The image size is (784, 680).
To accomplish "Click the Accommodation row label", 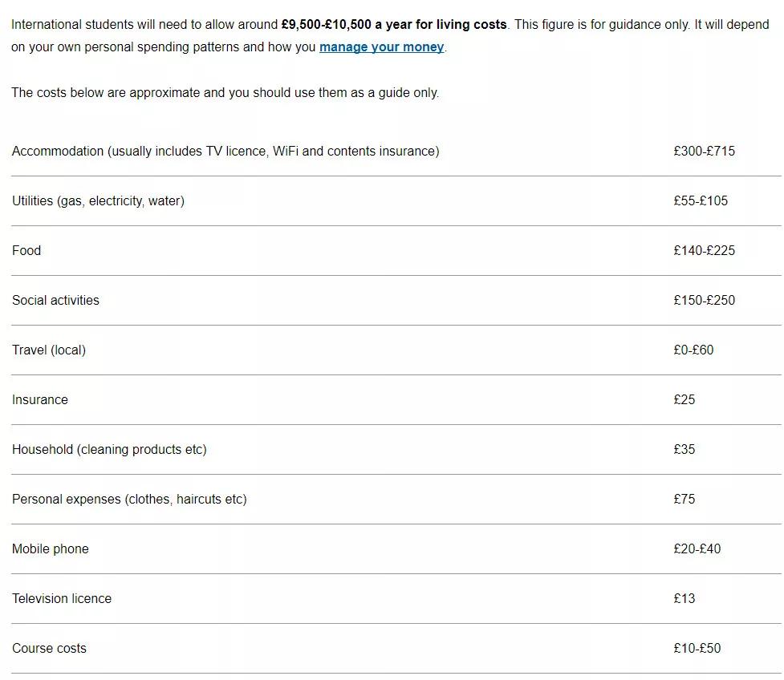I will tap(225, 152).
